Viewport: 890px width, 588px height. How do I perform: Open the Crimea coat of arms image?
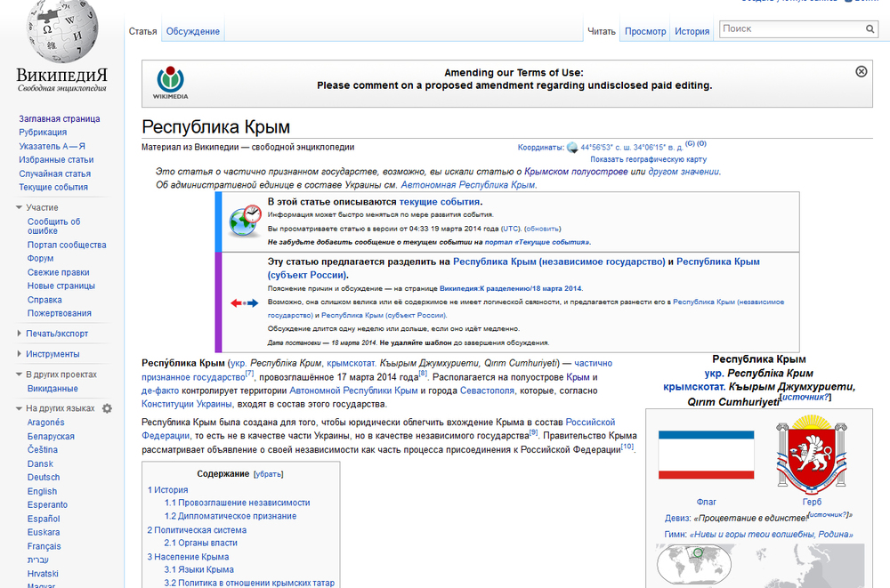[812, 454]
